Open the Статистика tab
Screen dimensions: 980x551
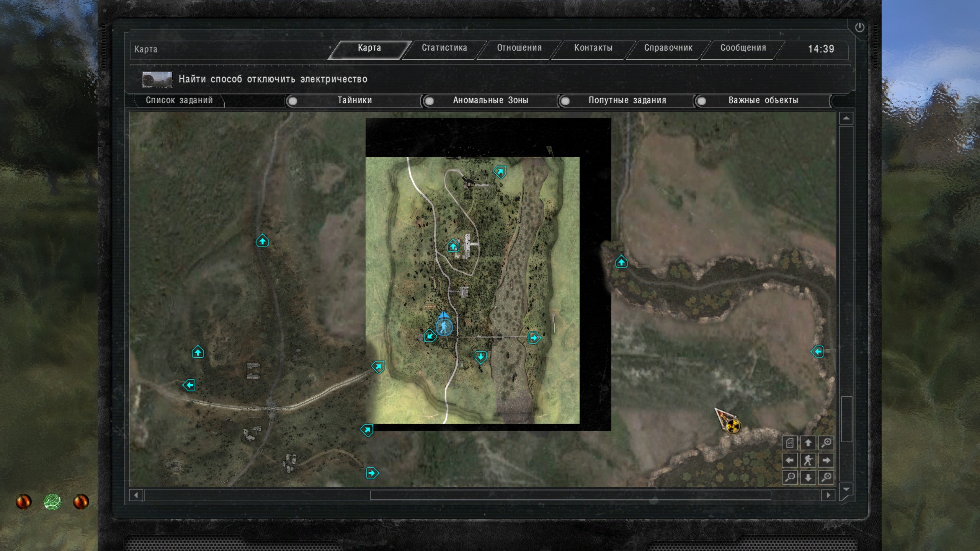click(x=444, y=48)
